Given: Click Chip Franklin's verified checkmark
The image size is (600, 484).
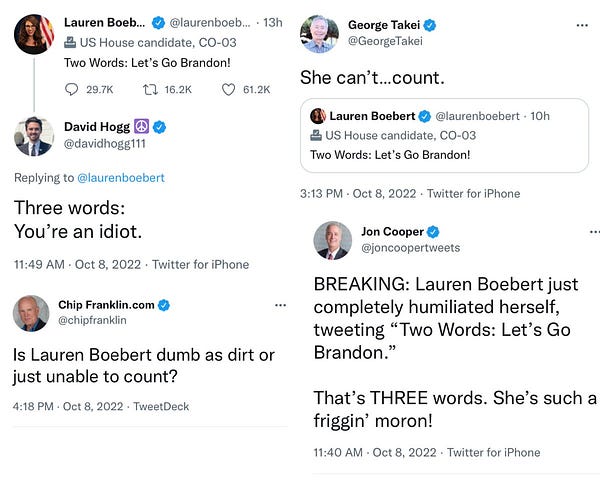Looking at the screenshot, I should [164, 304].
